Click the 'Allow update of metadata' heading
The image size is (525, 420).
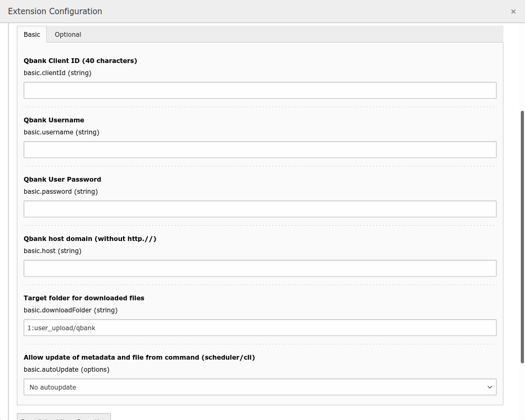click(x=139, y=358)
